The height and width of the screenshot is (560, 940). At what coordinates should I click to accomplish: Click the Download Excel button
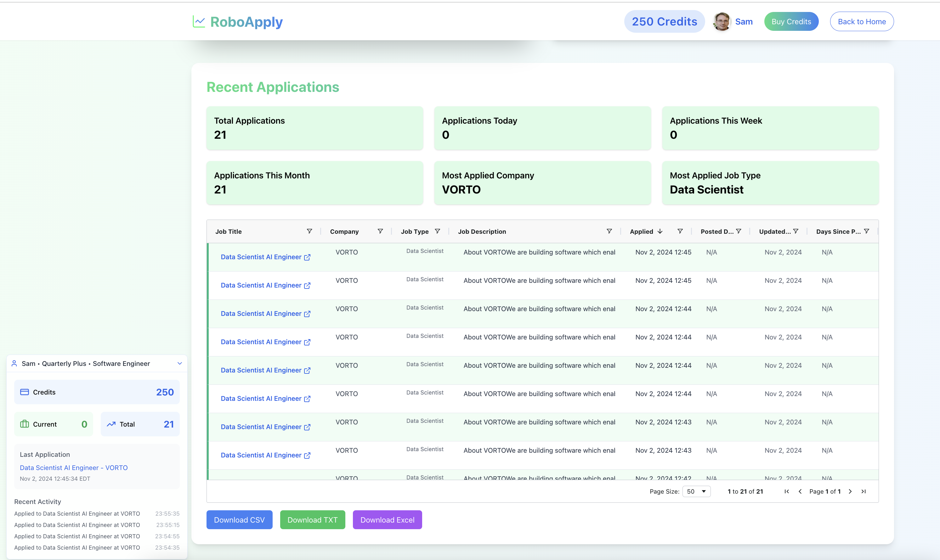tap(387, 520)
